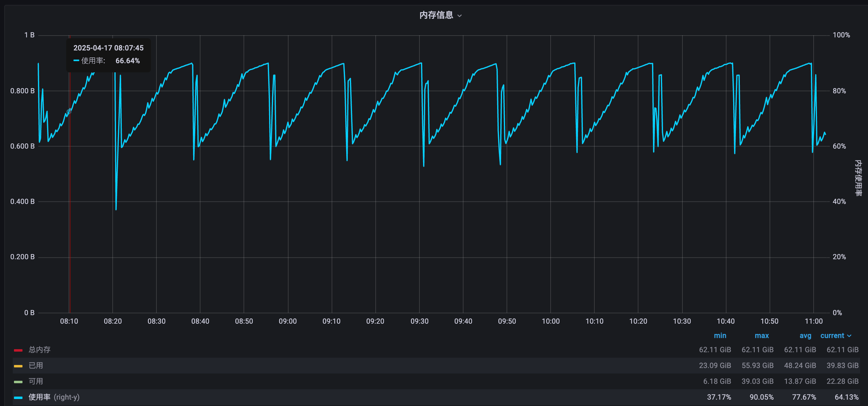
Task: Click the graph's deepest dip near 08:20
Action: 116,209
